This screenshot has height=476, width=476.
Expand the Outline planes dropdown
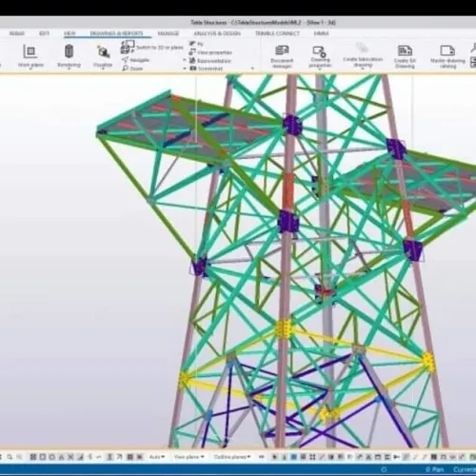pyautogui.click(x=232, y=457)
